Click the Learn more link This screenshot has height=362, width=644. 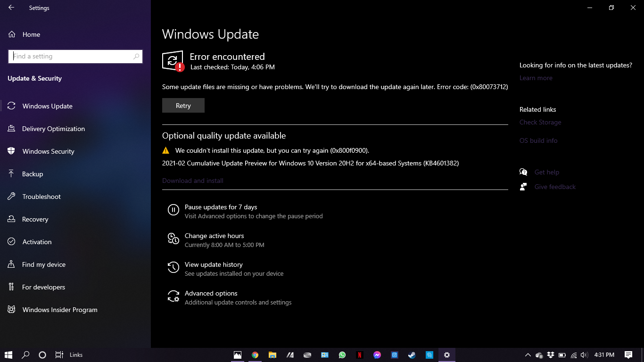click(x=536, y=78)
